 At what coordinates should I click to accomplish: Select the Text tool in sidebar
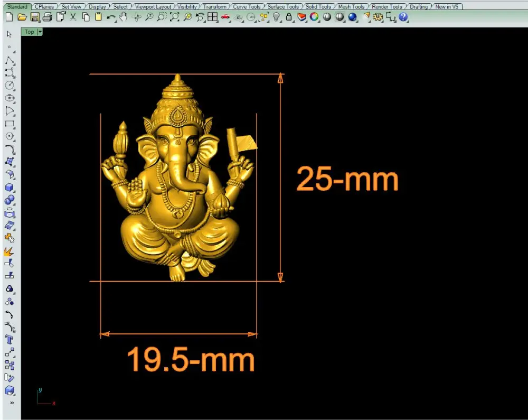(x=9, y=340)
